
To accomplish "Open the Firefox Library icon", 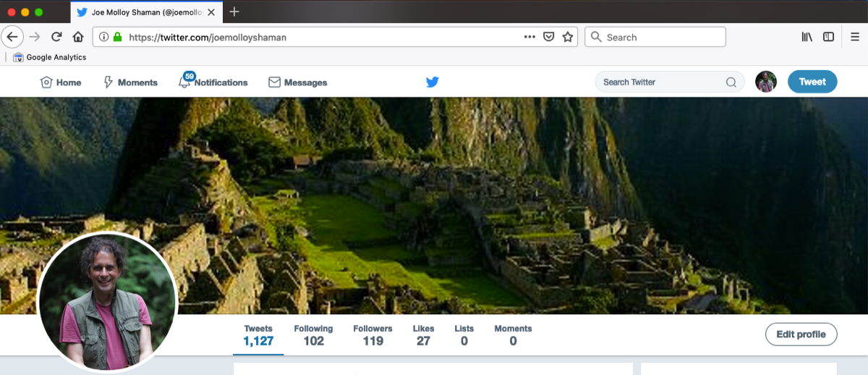I will pos(807,37).
